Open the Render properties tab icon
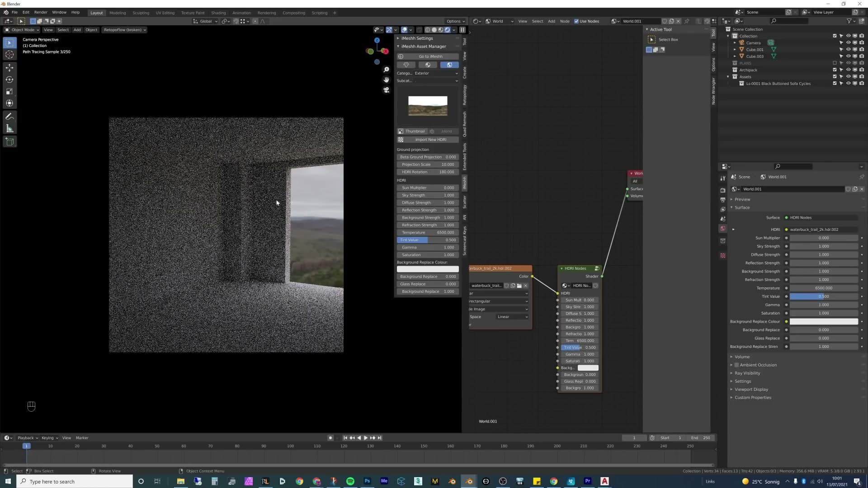Screen dimensions: 868x488 pos(723,190)
